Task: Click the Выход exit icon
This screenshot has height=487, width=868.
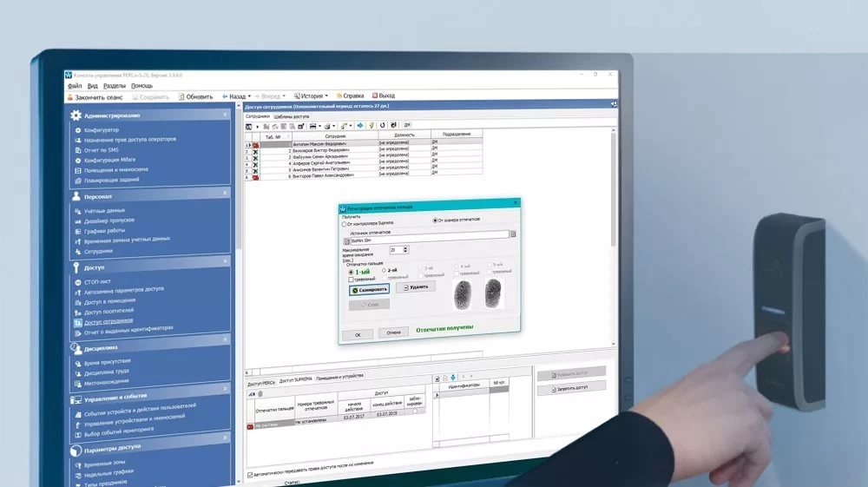Action: coord(375,95)
